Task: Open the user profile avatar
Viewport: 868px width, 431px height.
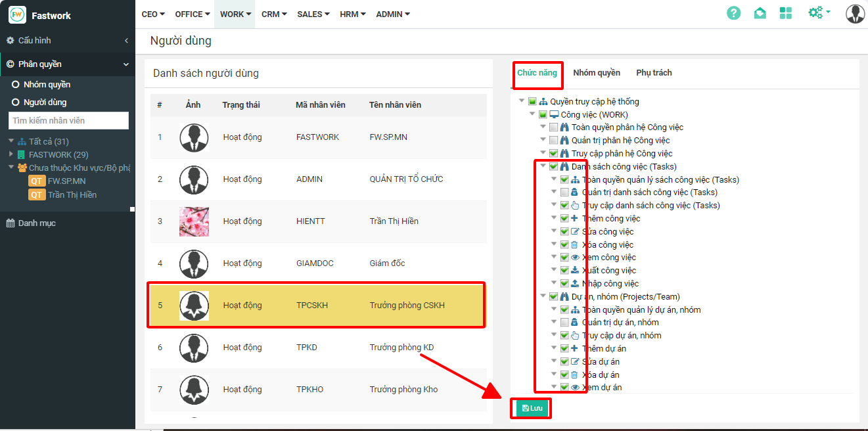Action: (855, 14)
